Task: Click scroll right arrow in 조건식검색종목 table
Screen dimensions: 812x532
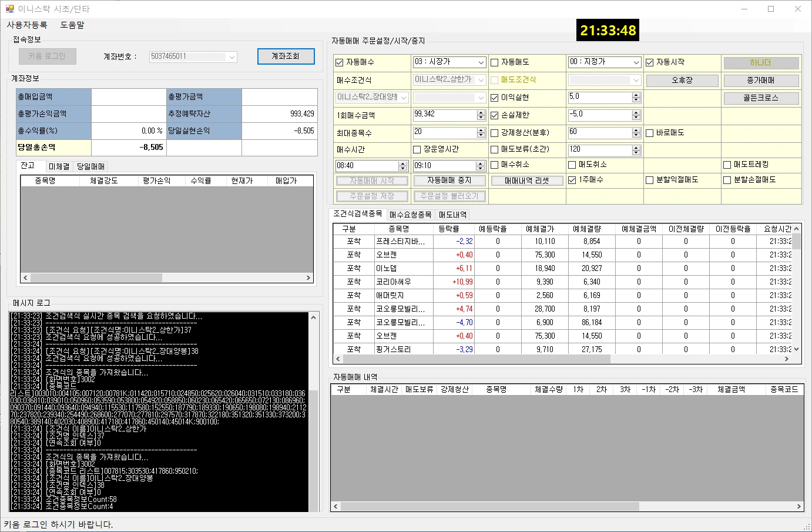Action: click(787, 359)
